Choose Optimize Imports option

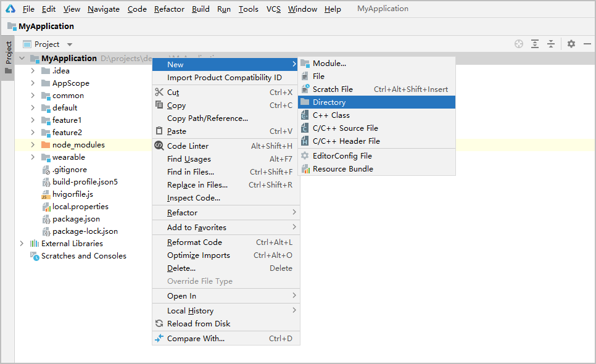pos(226,255)
